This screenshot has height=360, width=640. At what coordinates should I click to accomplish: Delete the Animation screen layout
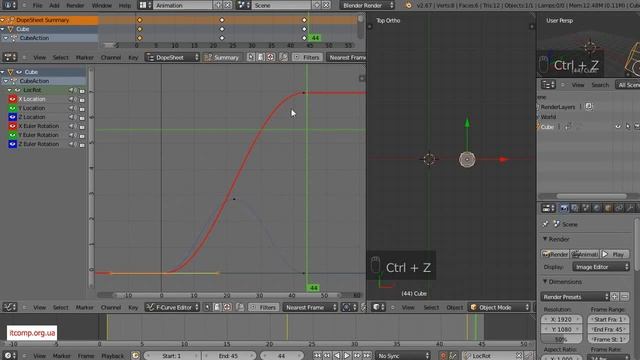228,5
